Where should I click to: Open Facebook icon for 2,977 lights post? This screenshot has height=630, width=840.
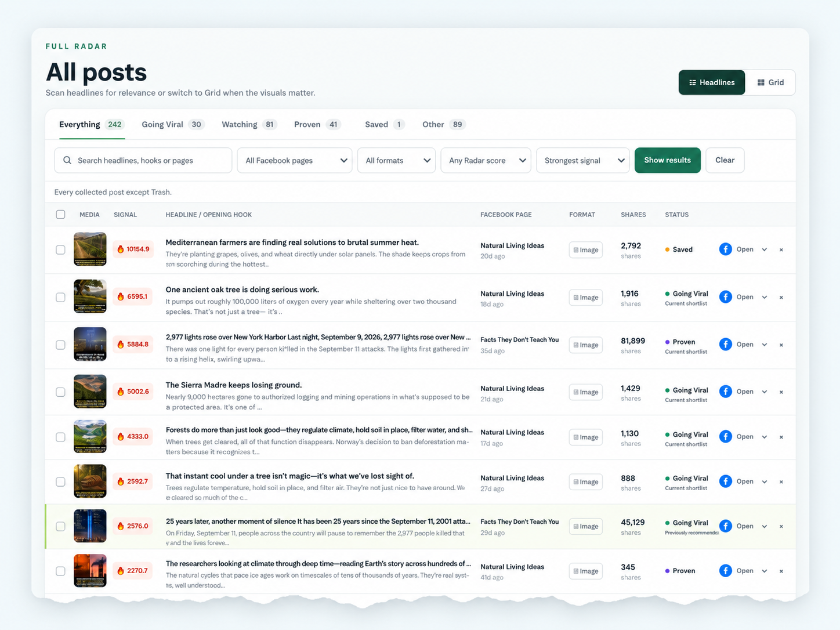725,345
